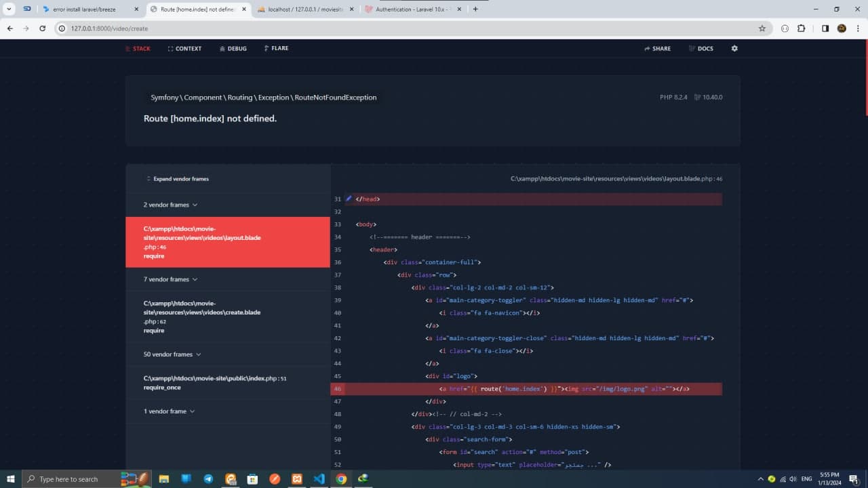Close the localhost phpMyAdmin tab

click(x=351, y=9)
